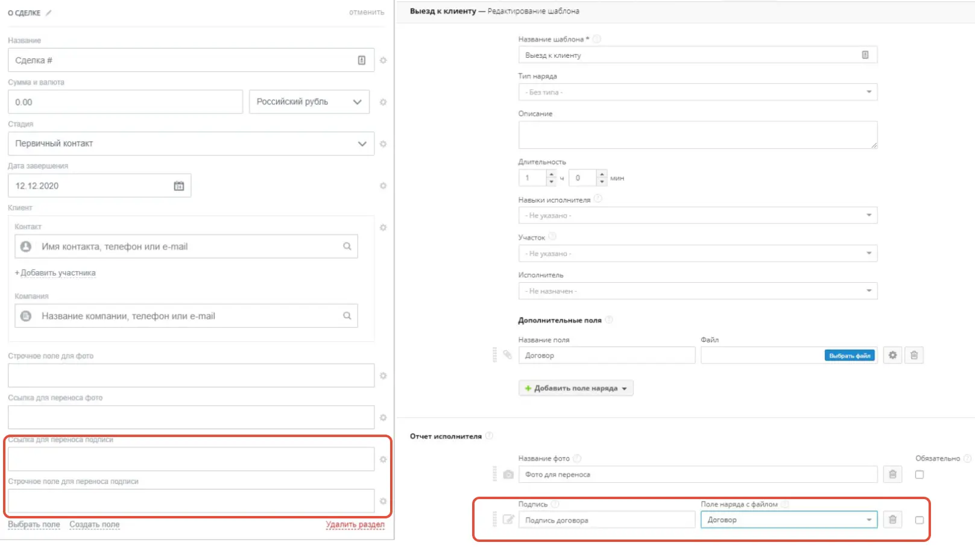Click trash icon for Подпись договора row
This screenshot has width=975, height=560.
(x=892, y=520)
